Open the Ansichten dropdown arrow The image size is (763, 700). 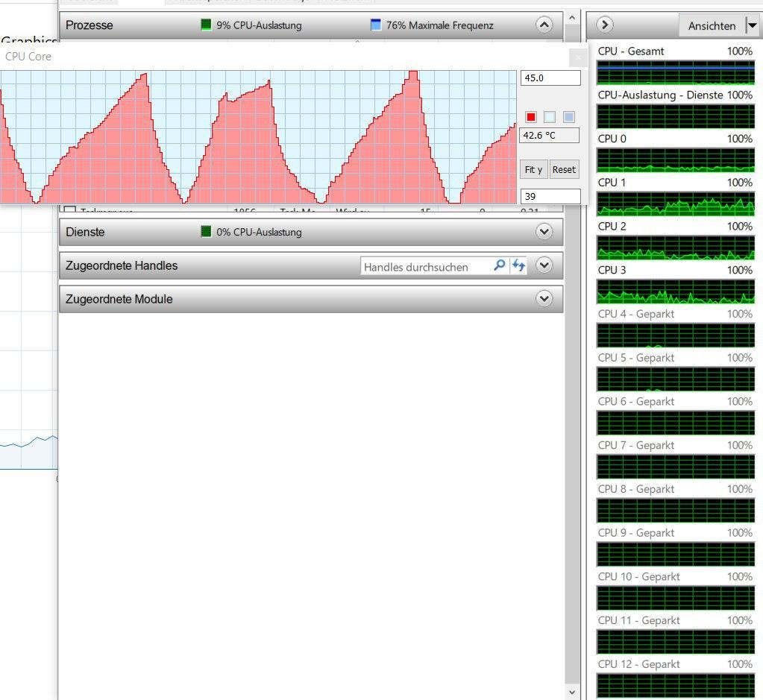pos(753,25)
